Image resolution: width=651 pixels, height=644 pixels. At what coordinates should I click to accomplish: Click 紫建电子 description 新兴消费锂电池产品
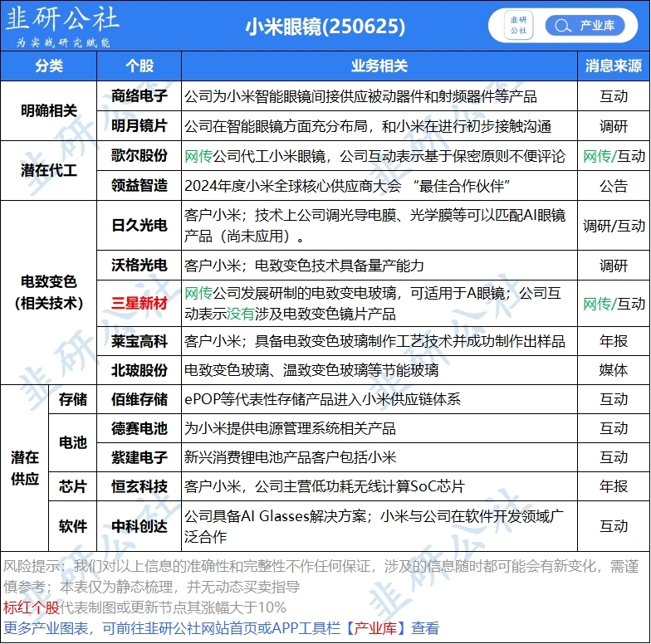click(290, 457)
